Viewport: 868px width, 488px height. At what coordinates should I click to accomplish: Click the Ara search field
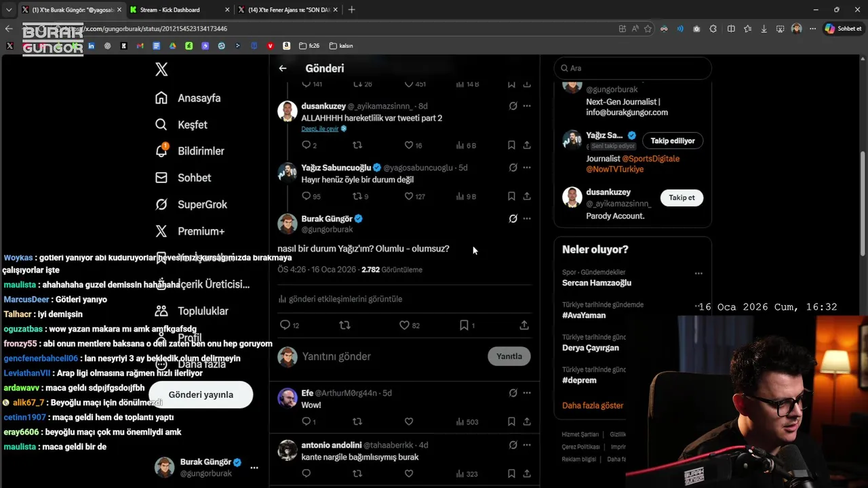click(x=633, y=68)
